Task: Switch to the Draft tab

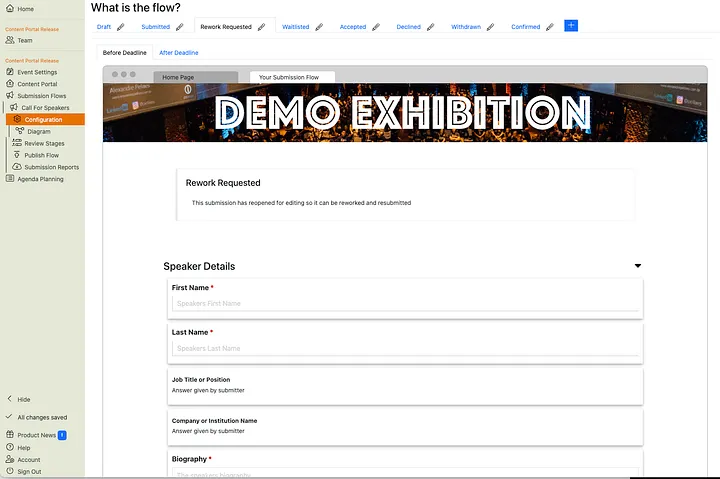Action: (104, 27)
